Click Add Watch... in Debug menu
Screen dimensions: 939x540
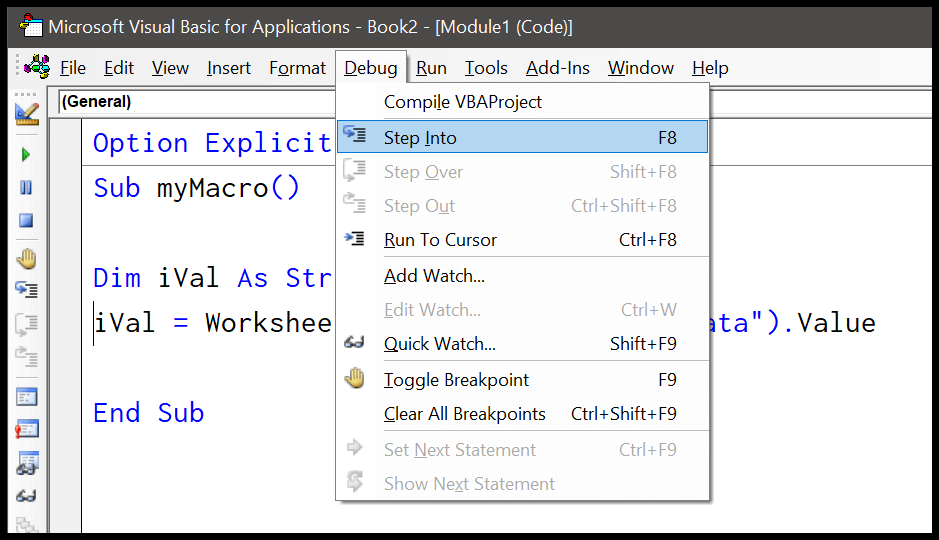click(434, 276)
